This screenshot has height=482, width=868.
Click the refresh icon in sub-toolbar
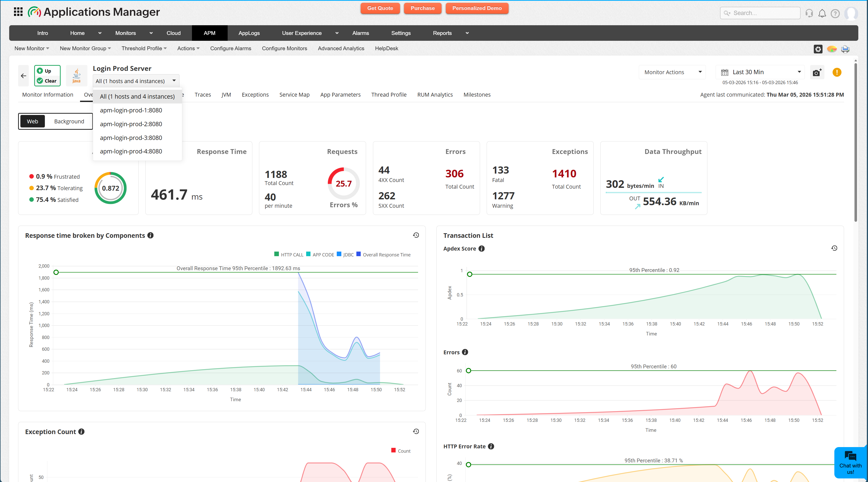818,49
